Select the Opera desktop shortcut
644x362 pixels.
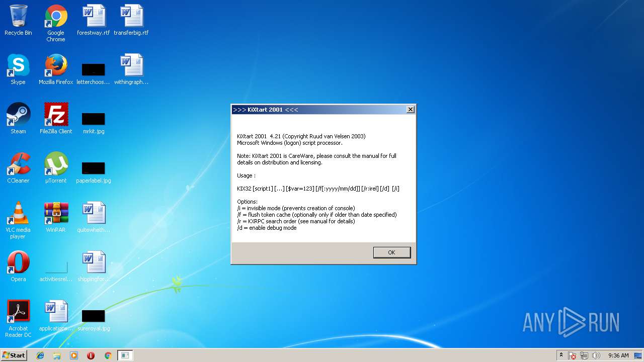click(18, 266)
